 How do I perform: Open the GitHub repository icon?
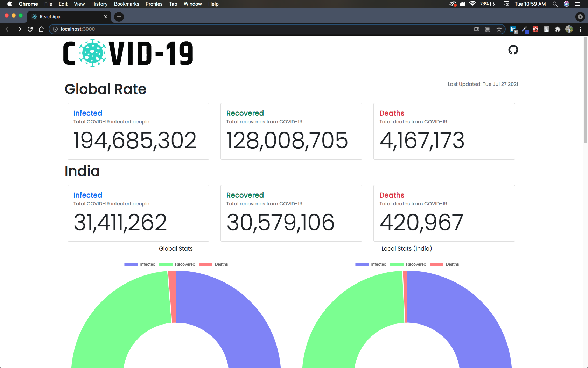click(513, 50)
